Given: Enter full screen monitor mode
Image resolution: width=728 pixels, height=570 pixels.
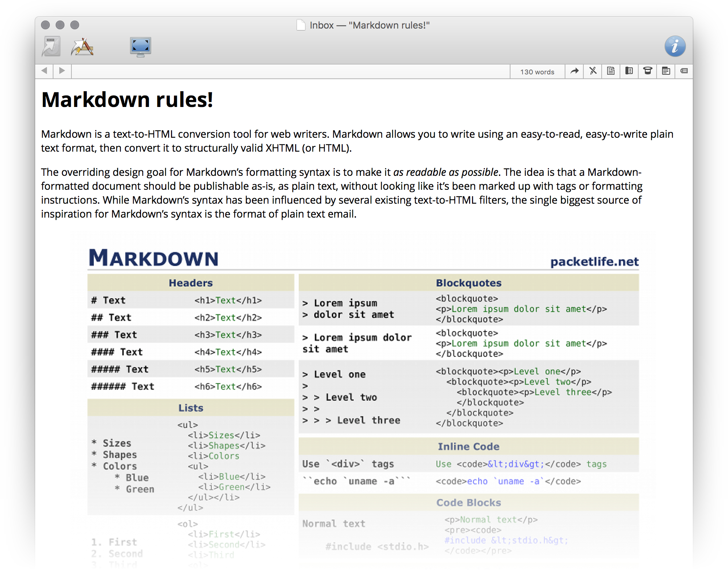Looking at the screenshot, I should 141,47.
